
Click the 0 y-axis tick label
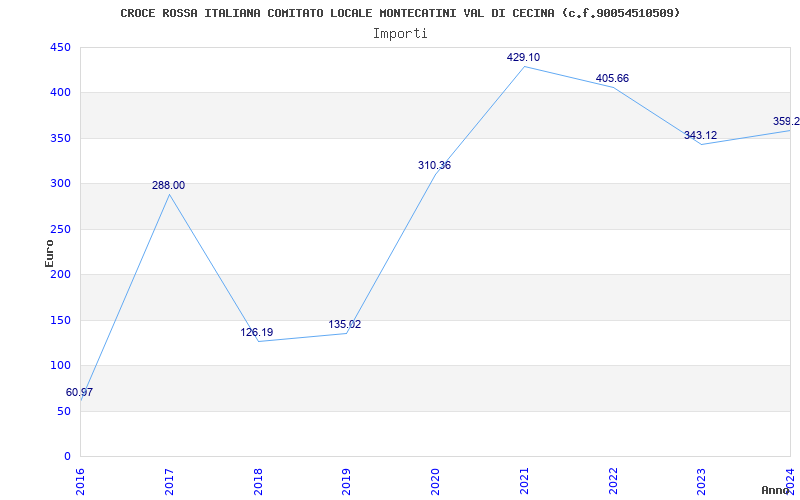pyautogui.click(x=67, y=457)
